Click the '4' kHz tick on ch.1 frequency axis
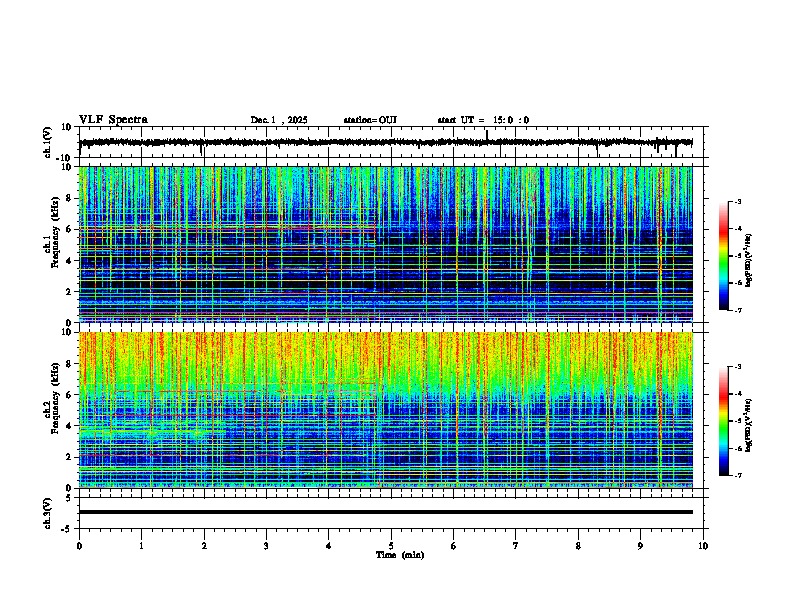 (x=70, y=261)
